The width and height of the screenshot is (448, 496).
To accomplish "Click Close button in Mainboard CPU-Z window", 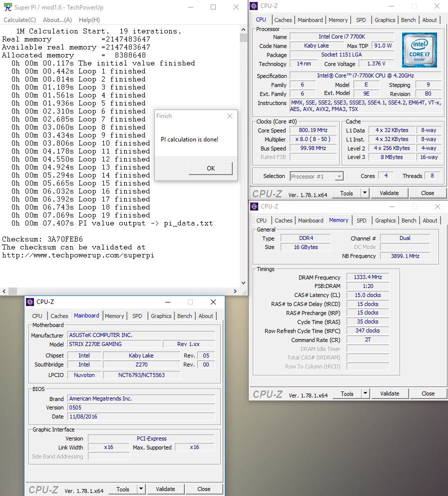I will pos(204,489).
